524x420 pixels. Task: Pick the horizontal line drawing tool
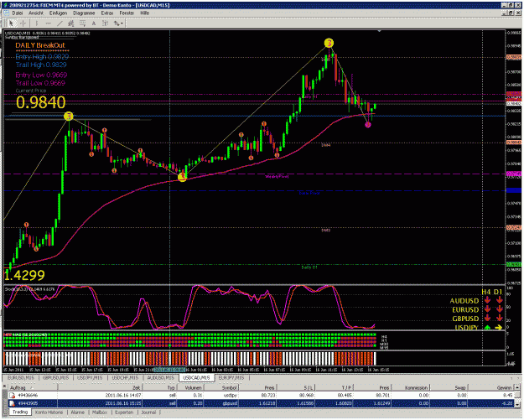coord(48,23)
